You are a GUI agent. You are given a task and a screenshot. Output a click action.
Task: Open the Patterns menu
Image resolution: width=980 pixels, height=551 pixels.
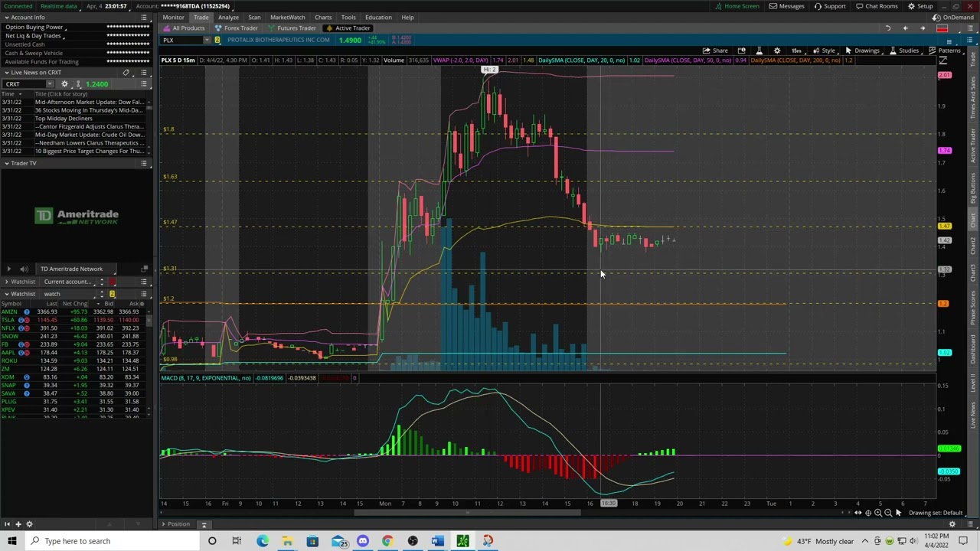945,51
